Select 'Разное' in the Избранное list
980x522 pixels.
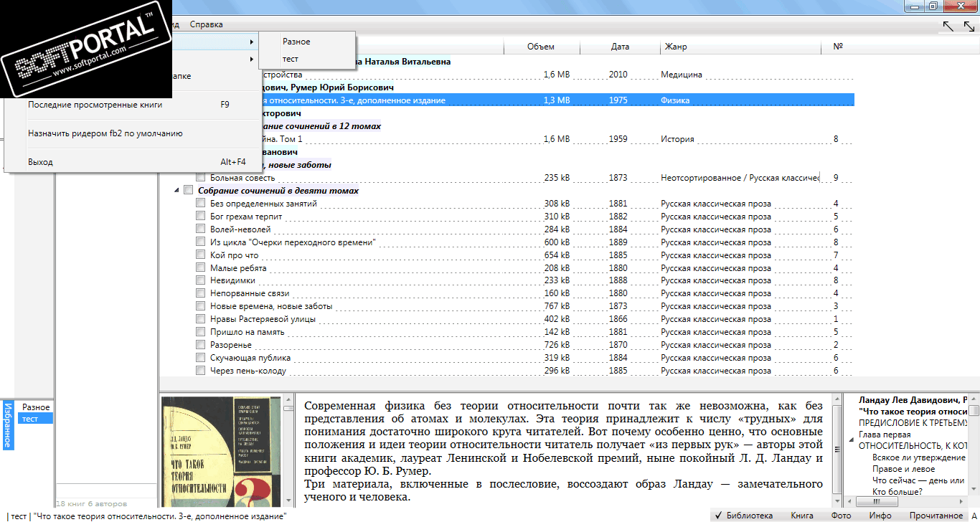click(x=36, y=407)
